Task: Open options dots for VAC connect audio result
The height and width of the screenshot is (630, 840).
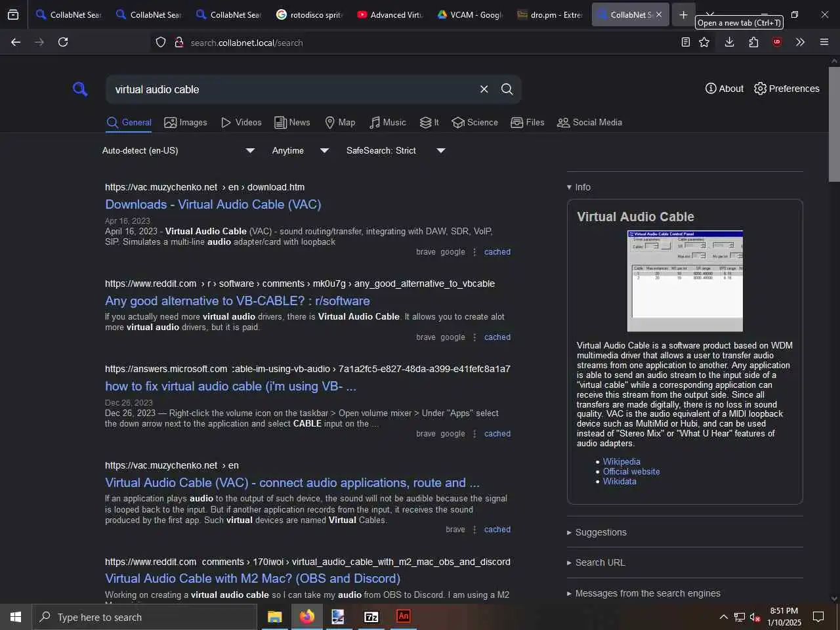Action: (474, 530)
